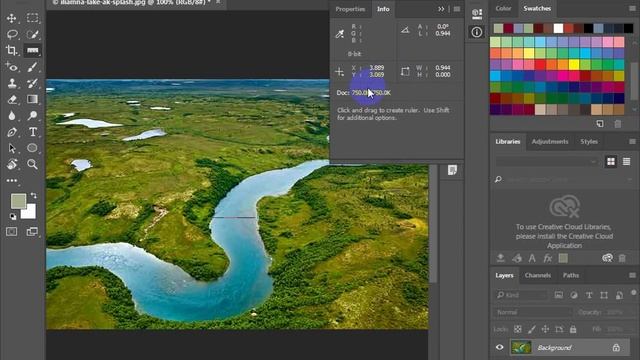Image resolution: width=640 pixels, height=360 pixels.
Task: Open Edit Toolbar three-dots menu
Action: 11,180
